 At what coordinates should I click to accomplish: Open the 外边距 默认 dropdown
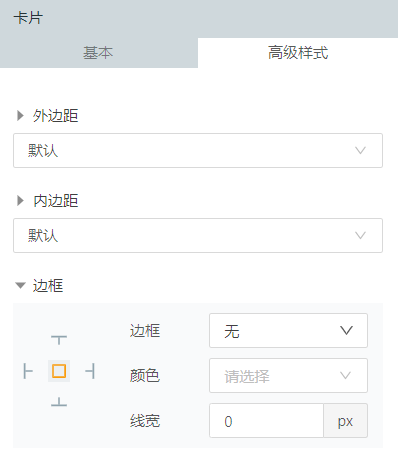[x=198, y=150]
